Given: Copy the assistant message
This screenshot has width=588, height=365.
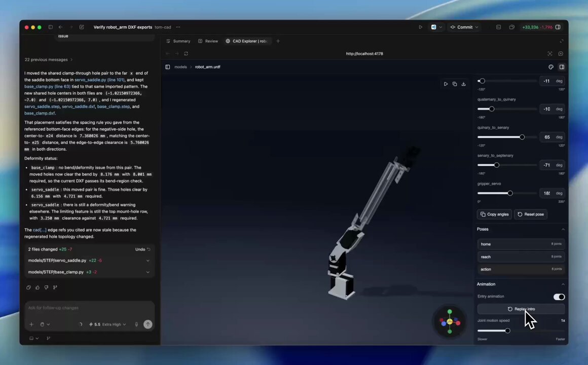Looking at the screenshot, I should pos(28,287).
